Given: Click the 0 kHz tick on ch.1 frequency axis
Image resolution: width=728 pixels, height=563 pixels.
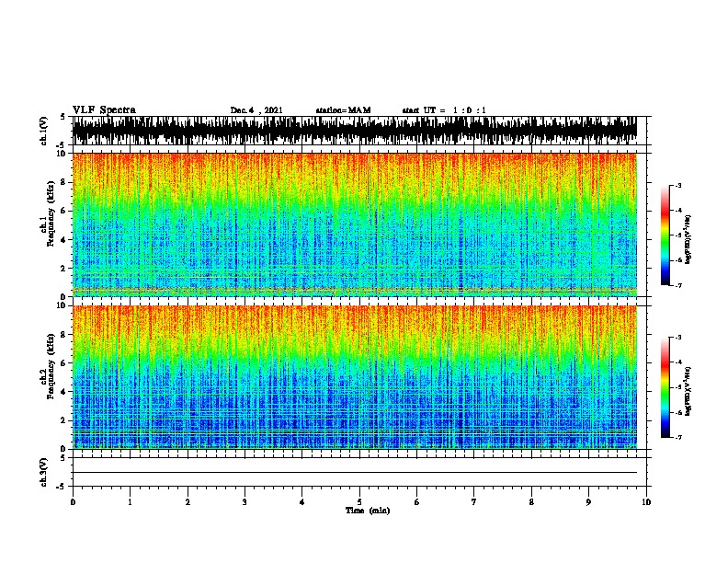Looking at the screenshot, I should 64,296.
